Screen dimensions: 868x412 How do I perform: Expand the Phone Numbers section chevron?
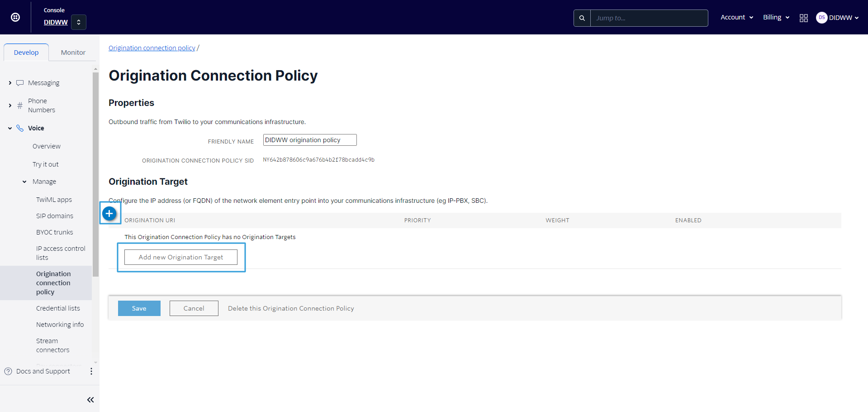coord(10,105)
